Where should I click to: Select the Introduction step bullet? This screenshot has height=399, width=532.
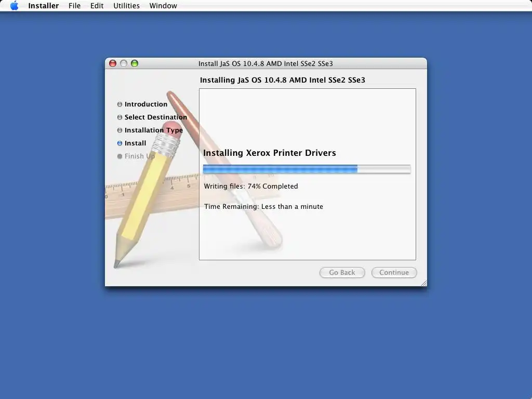coord(119,104)
